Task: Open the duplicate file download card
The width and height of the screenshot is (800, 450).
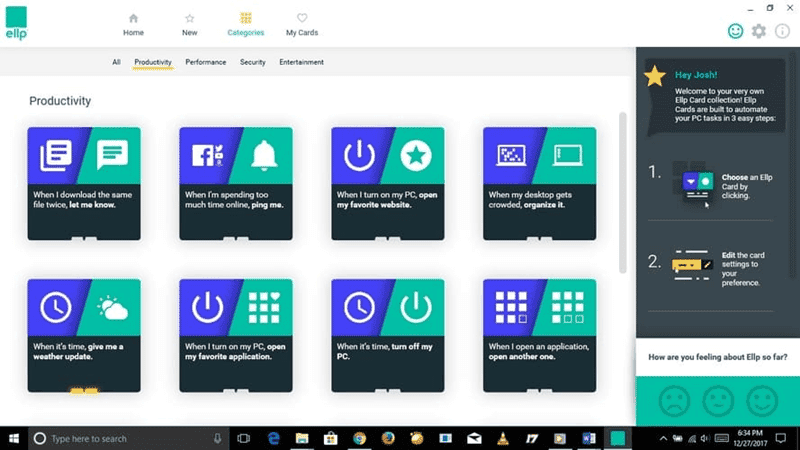Action: tap(84, 184)
